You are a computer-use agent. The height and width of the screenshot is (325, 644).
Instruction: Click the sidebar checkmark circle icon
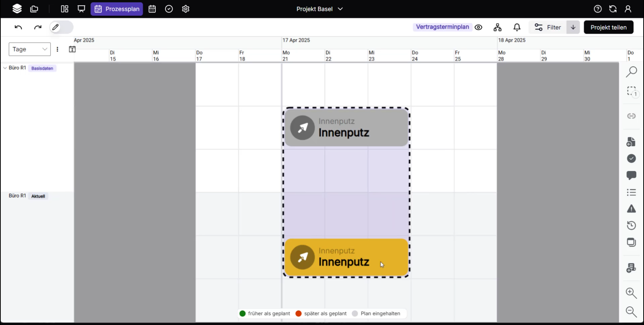pyautogui.click(x=631, y=158)
